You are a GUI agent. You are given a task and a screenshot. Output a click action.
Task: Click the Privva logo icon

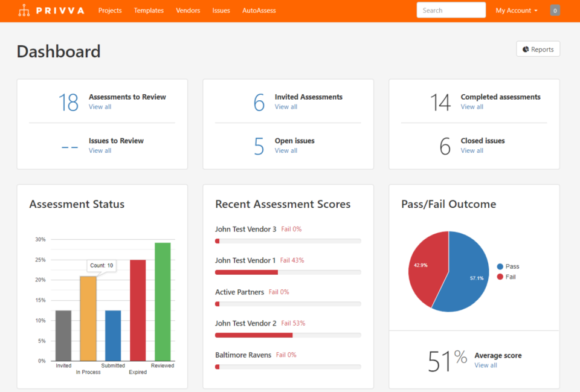24,10
